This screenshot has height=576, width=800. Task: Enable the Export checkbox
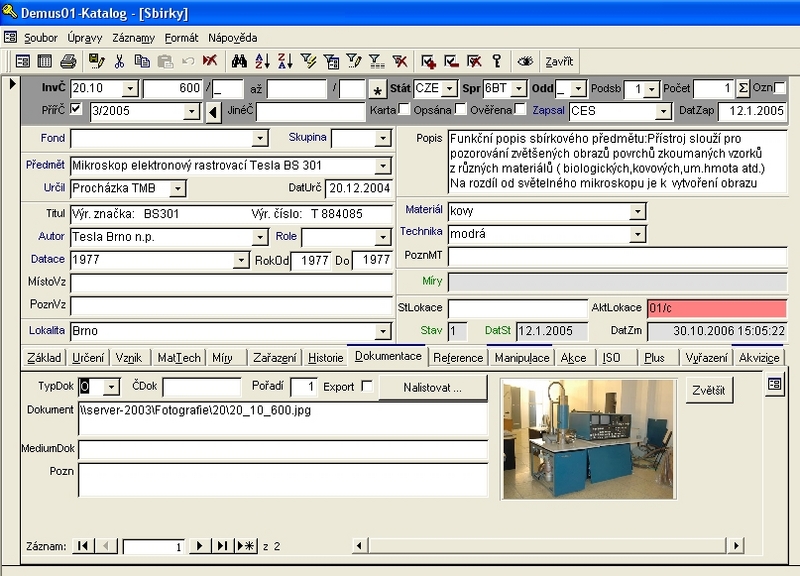coord(366,386)
